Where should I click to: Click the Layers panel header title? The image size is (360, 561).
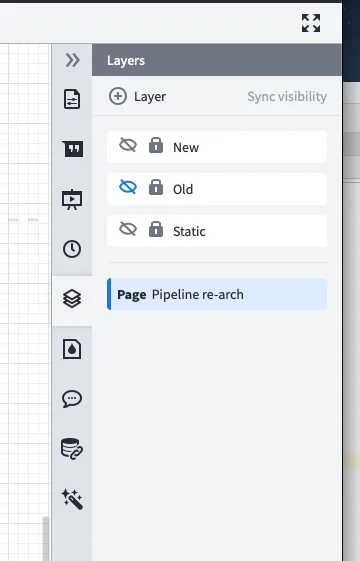tap(126, 60)
